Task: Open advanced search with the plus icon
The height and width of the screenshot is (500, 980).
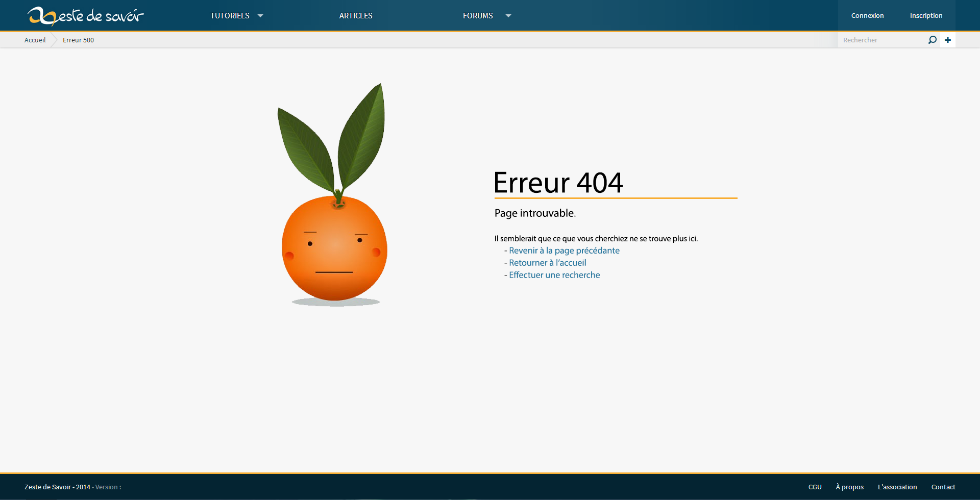Action: pyautogui.click(x=948, y=40)
